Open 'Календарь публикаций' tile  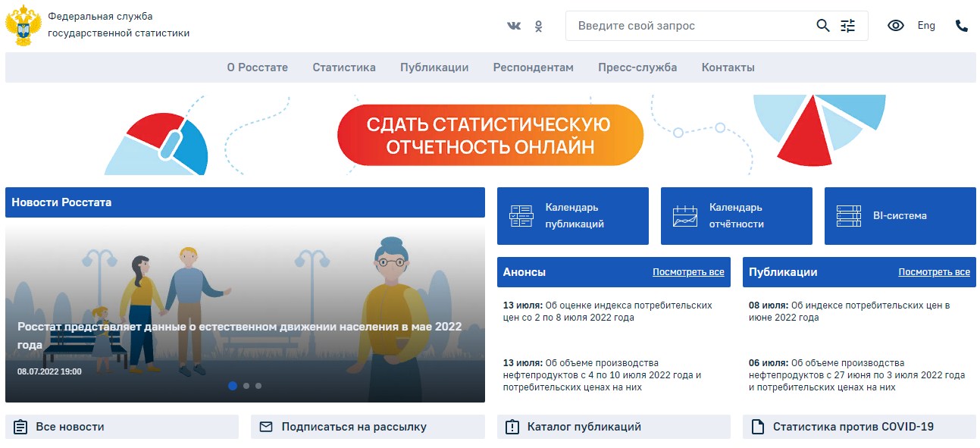coord(573,216)
